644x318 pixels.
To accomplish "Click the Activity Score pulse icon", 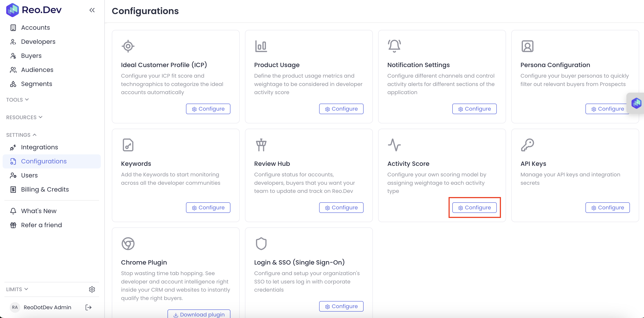I will click(x=394, y=145).
